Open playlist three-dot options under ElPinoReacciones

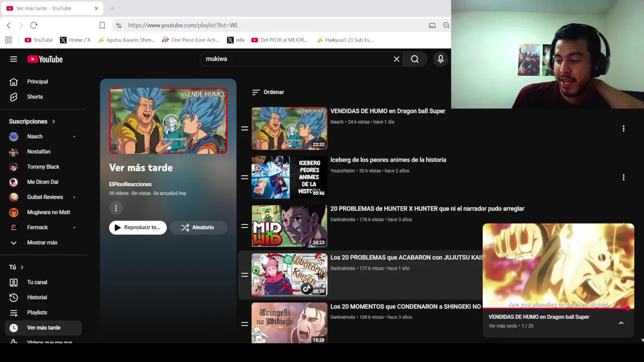(116, 208)
